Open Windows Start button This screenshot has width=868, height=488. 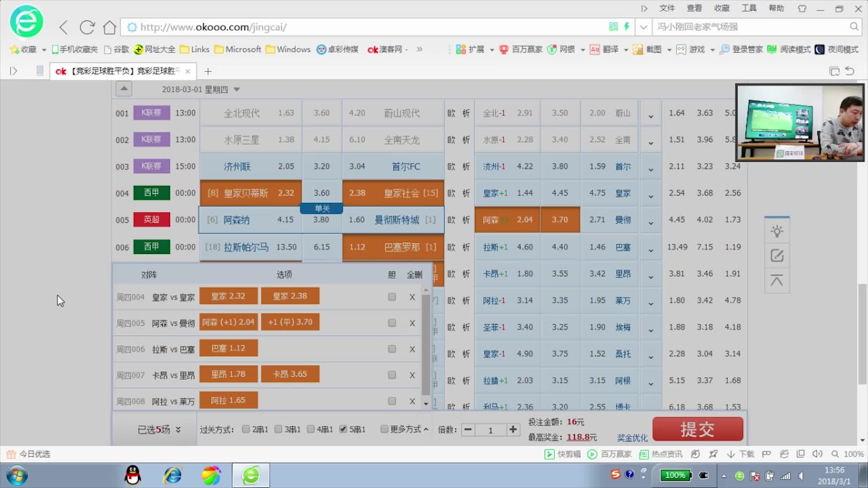17,476
